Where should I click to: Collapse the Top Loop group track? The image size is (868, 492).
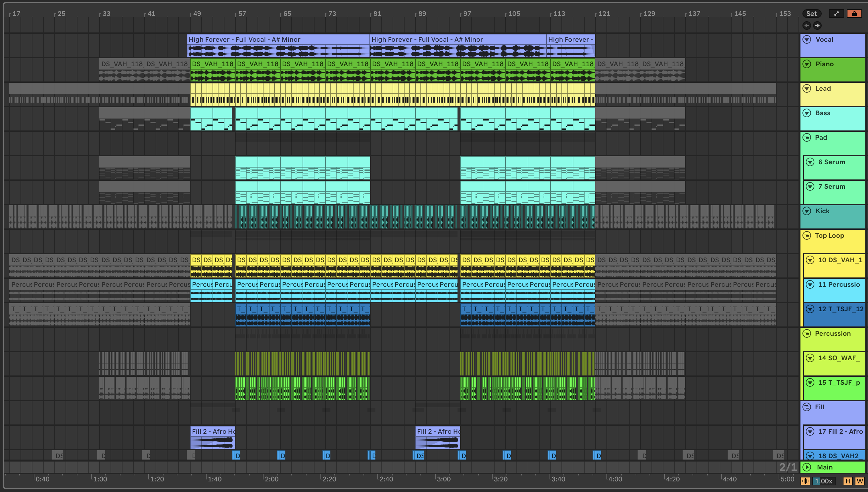tap(807, 235)
